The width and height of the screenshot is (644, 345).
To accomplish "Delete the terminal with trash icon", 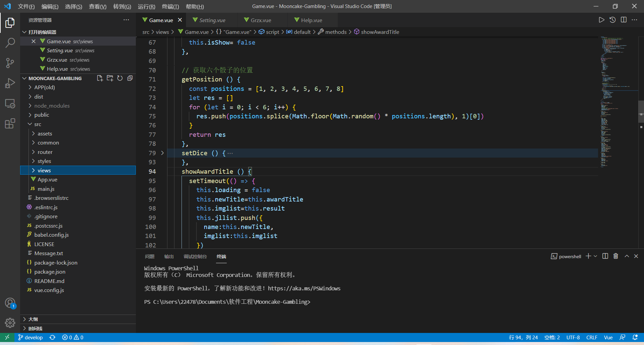I will pyautogui.click(x=615, y=256).
